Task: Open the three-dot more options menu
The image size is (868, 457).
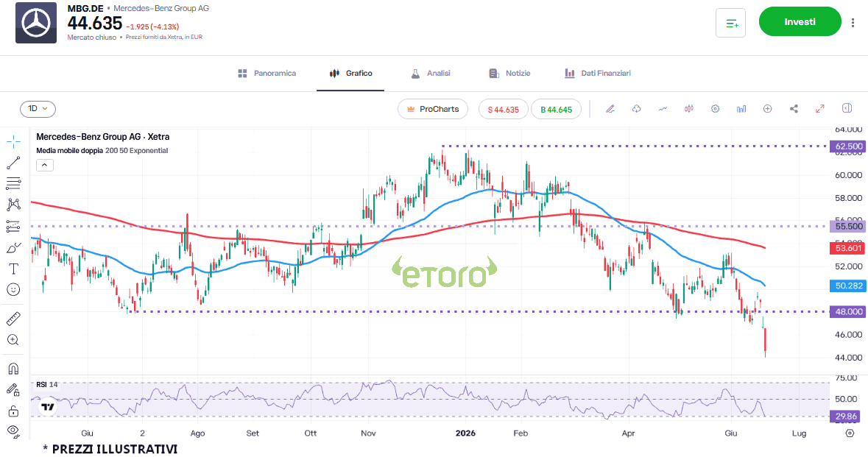Action: point(853,23)
